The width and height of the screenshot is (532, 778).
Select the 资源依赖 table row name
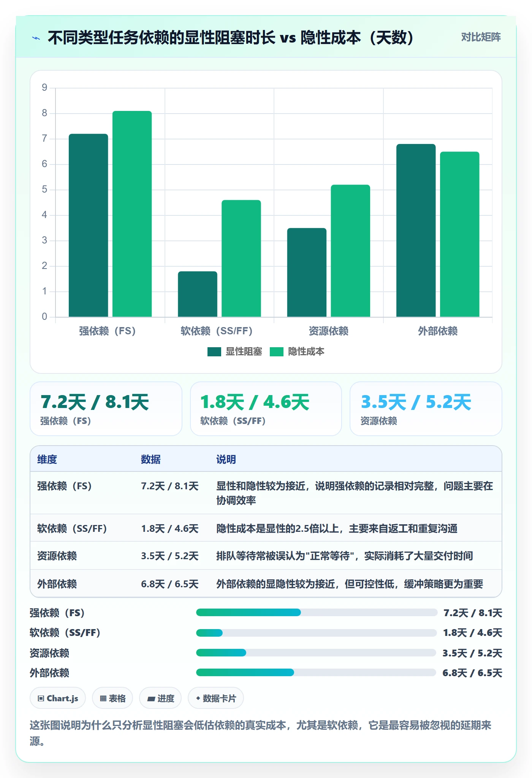[x=57, y=556]
